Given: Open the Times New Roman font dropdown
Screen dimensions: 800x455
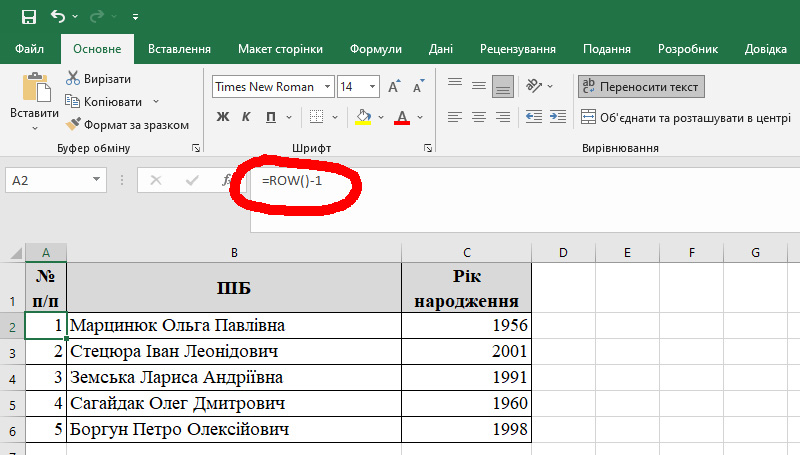Looking at the screenshot, I should click(x=327, y=87).
